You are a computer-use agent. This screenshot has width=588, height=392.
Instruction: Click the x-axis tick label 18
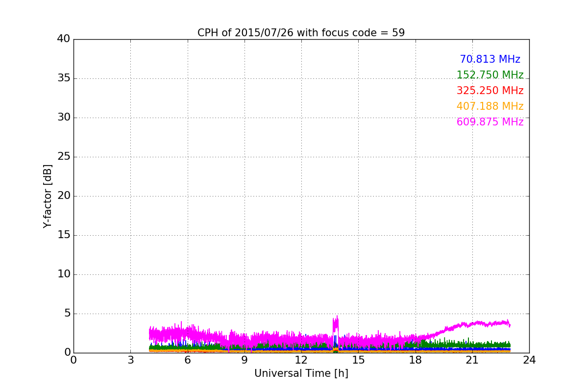[x=416, y=360]
